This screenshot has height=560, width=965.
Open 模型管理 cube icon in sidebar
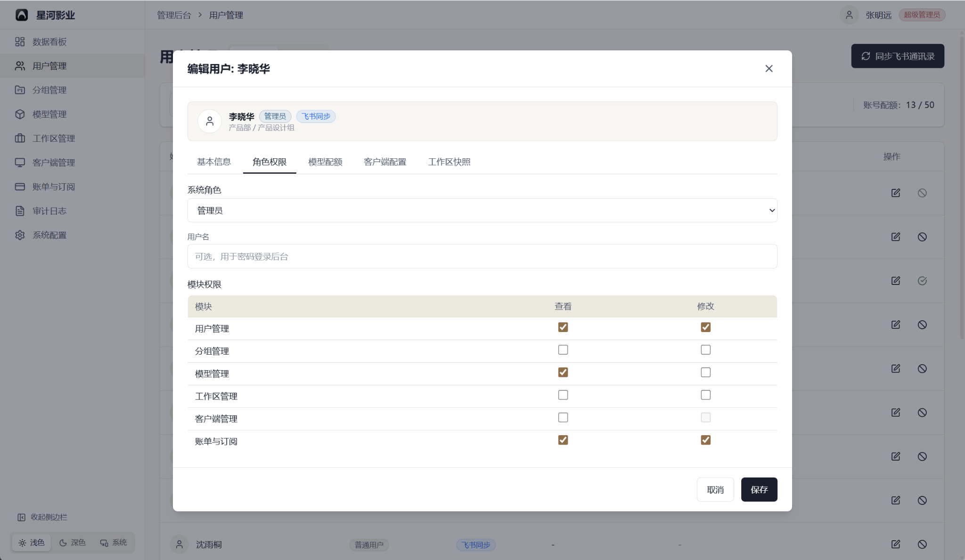coord(20,114)
